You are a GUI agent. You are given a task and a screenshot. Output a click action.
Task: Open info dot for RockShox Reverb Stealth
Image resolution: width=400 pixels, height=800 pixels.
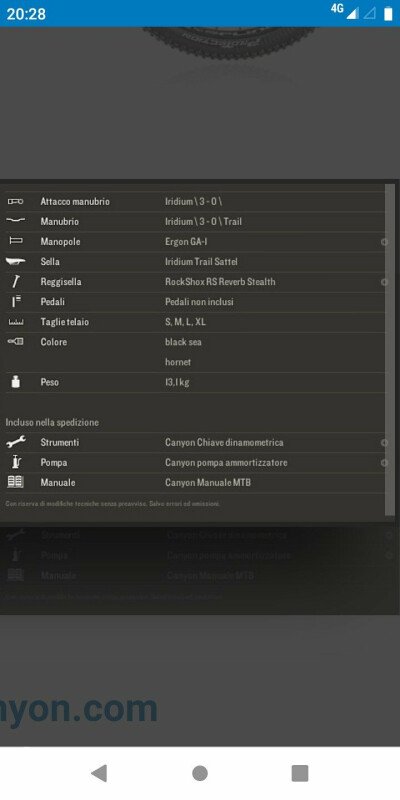tap(384, 282)
